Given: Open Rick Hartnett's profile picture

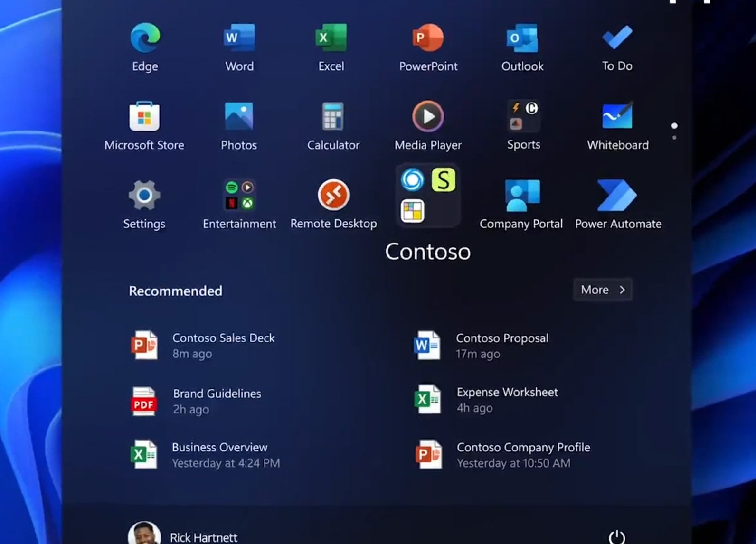Looking at the screenshot, I should click(144, 533).
